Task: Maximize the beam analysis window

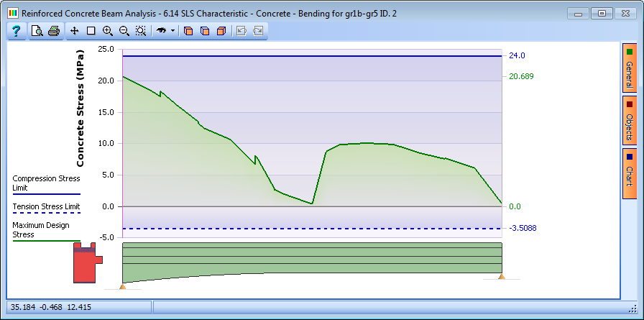Action: 602,13
